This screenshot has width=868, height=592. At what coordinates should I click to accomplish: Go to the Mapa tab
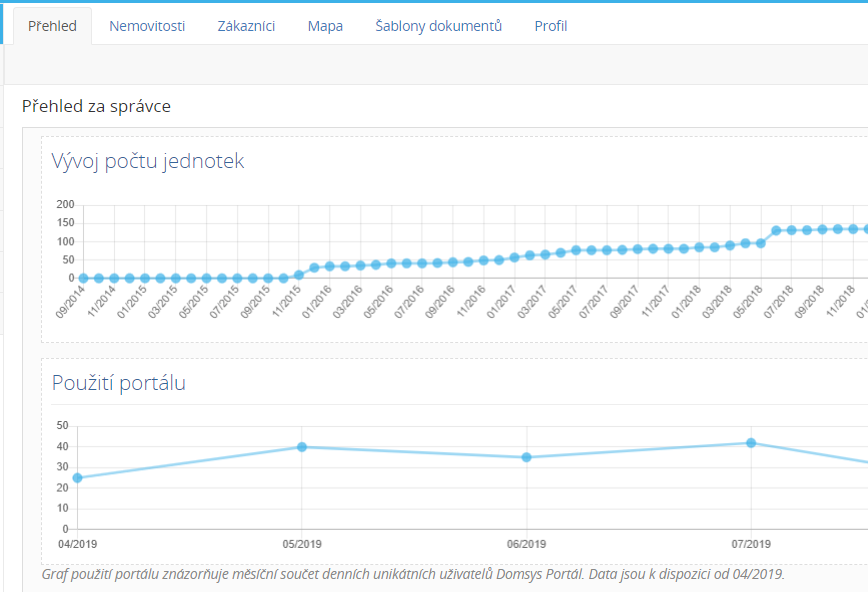[x=325, y=26]
